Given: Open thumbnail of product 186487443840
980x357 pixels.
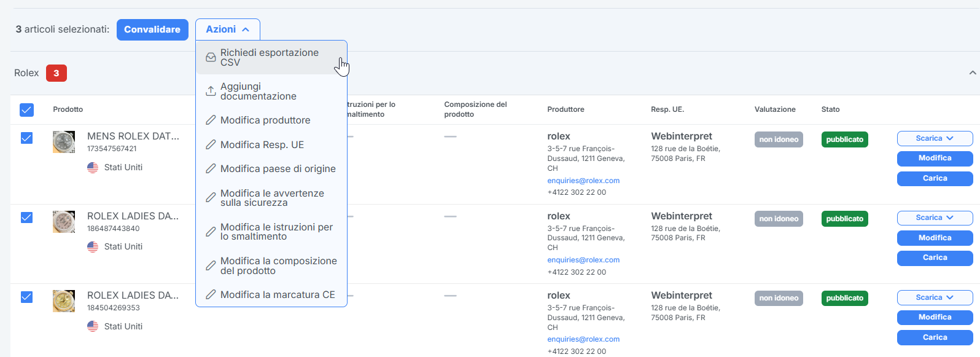Looking at the screenshot, I should point(64,222).
